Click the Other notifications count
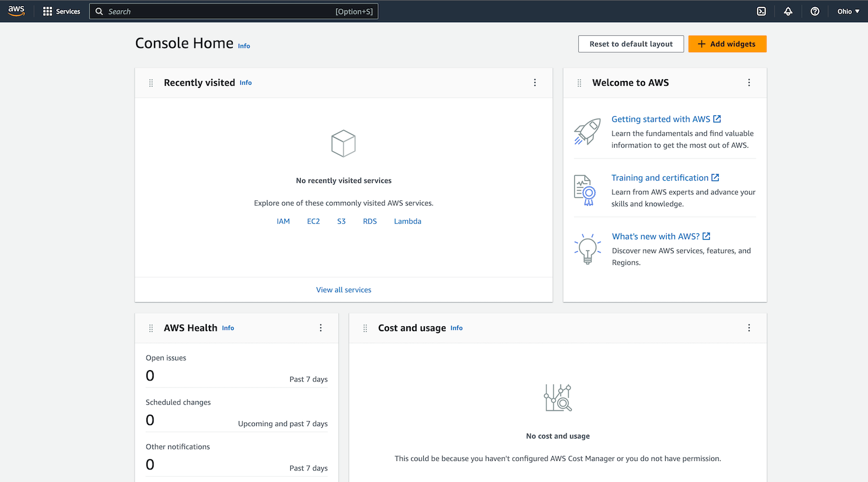 pyautogui.click(x=150, y=465)
